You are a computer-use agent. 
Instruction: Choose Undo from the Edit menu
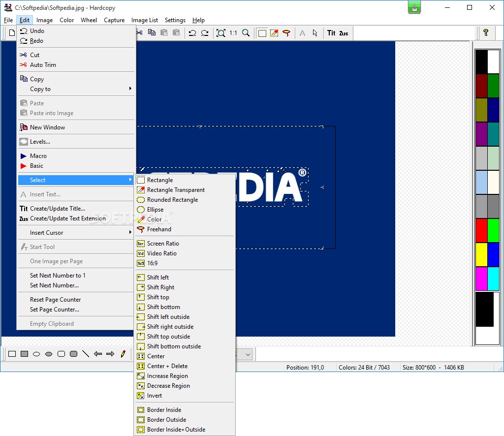coord(76,31)
